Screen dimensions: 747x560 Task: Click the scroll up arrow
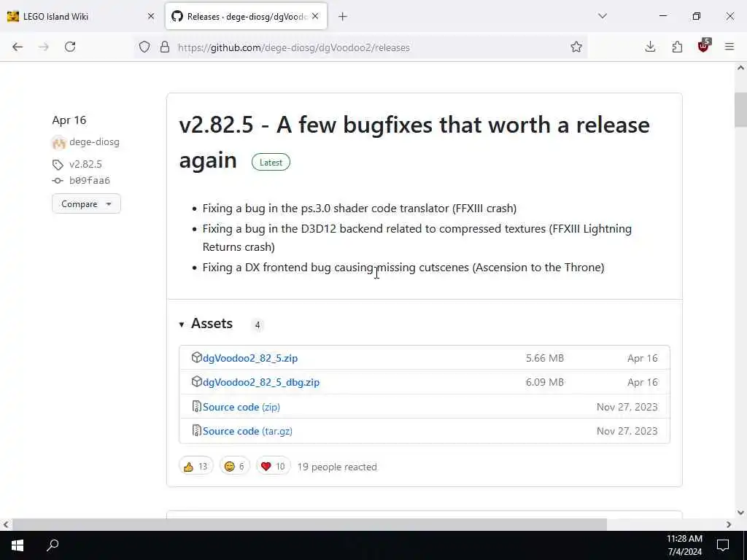pyautogui.click(x=740, y=68)
